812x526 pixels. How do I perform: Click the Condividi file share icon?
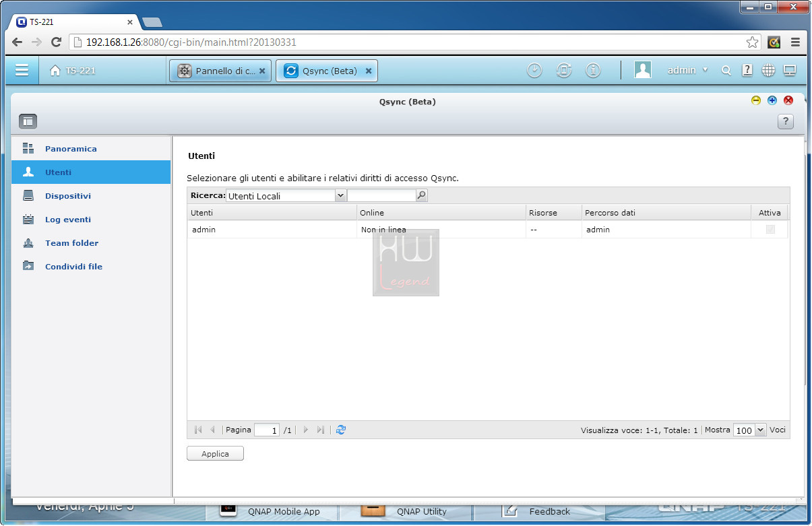(28, 266)
